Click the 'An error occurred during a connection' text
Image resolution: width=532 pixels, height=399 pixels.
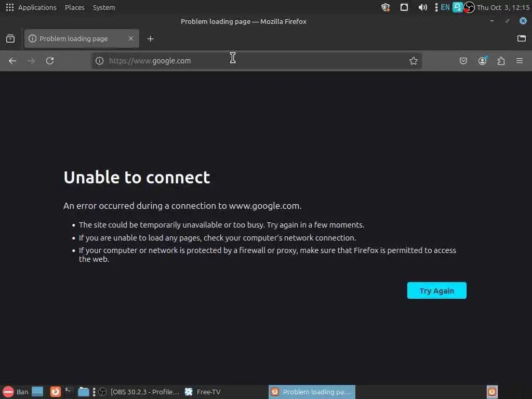(182, 206)
